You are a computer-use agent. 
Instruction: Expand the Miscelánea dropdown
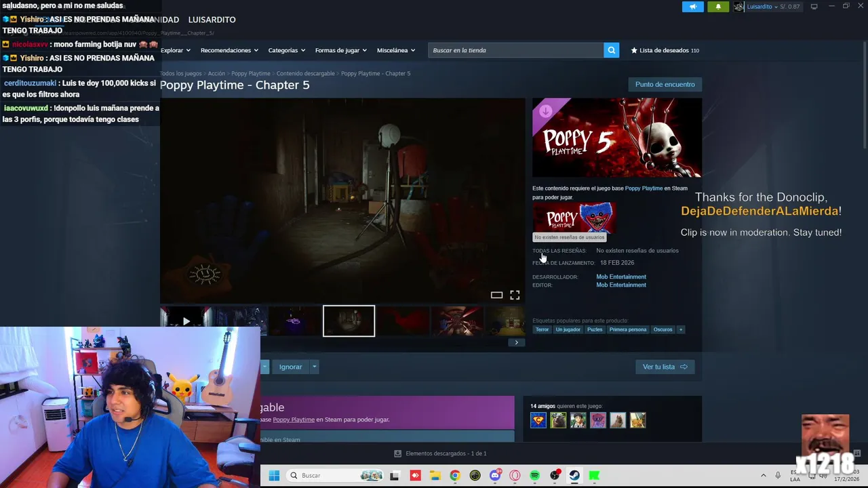(x=396, y=50)
